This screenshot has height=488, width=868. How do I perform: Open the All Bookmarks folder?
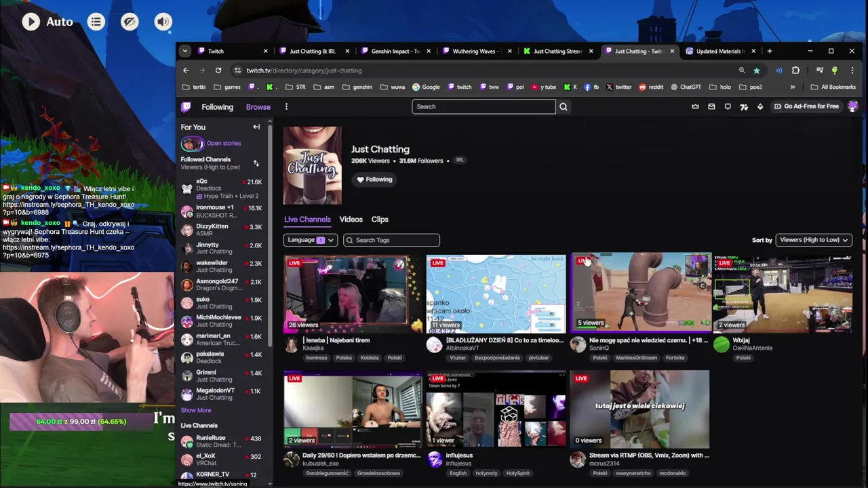pos(833,87)
